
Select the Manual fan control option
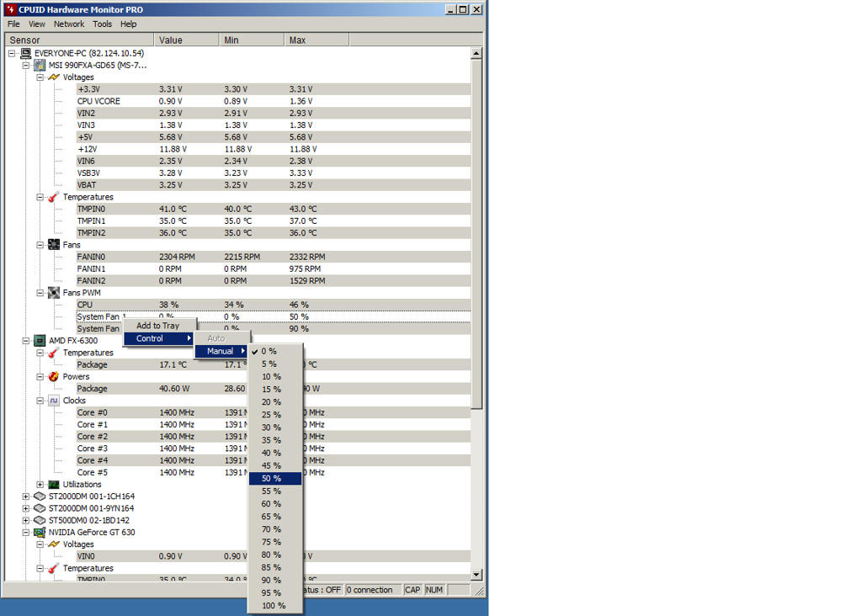221,351
